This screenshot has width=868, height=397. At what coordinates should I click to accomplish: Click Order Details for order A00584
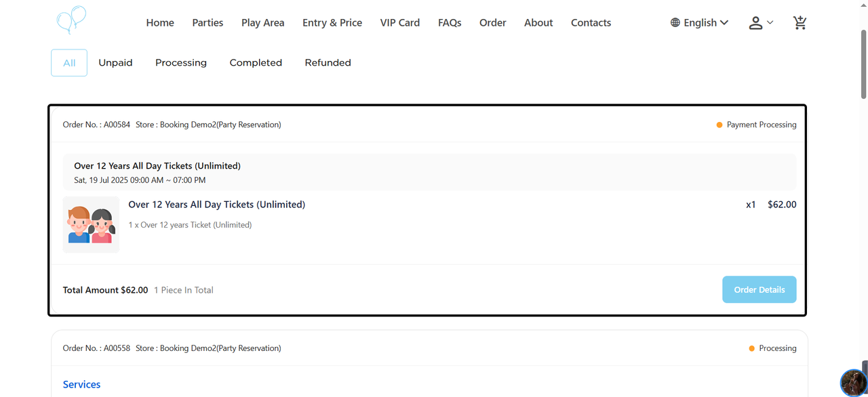pos(759,289)
